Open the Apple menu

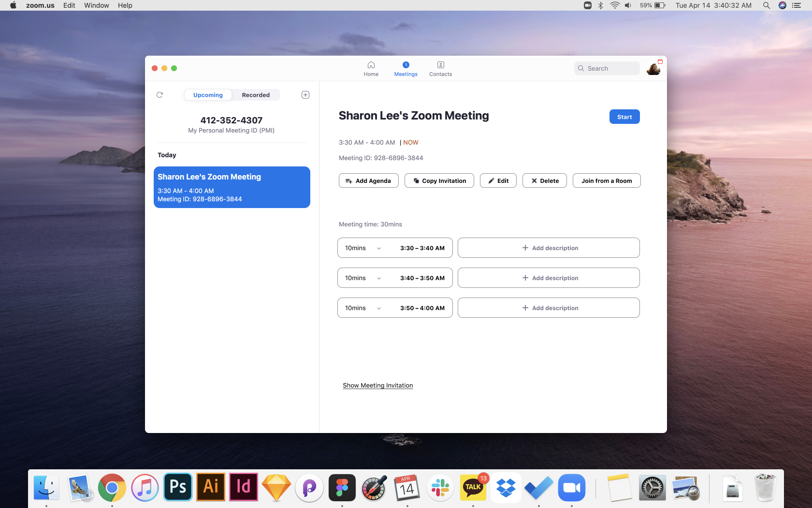13,5
